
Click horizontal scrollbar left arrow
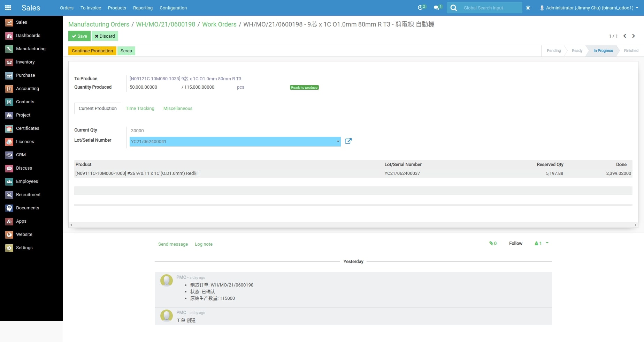point(71,225)
